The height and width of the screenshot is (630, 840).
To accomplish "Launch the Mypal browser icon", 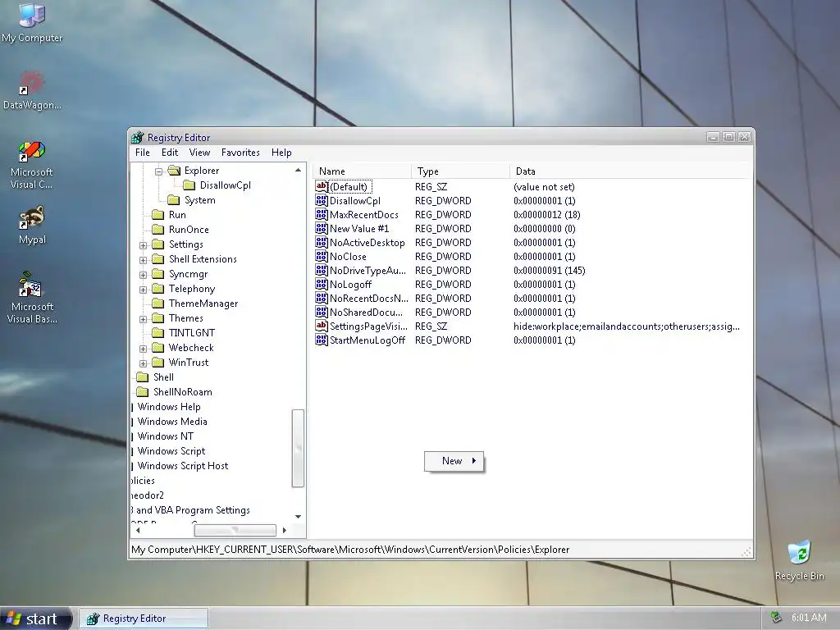I will (32, 225).
